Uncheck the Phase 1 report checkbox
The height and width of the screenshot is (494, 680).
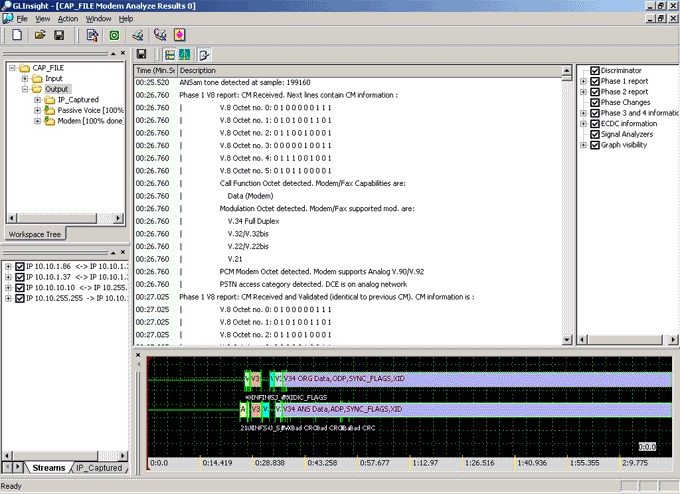595,81
